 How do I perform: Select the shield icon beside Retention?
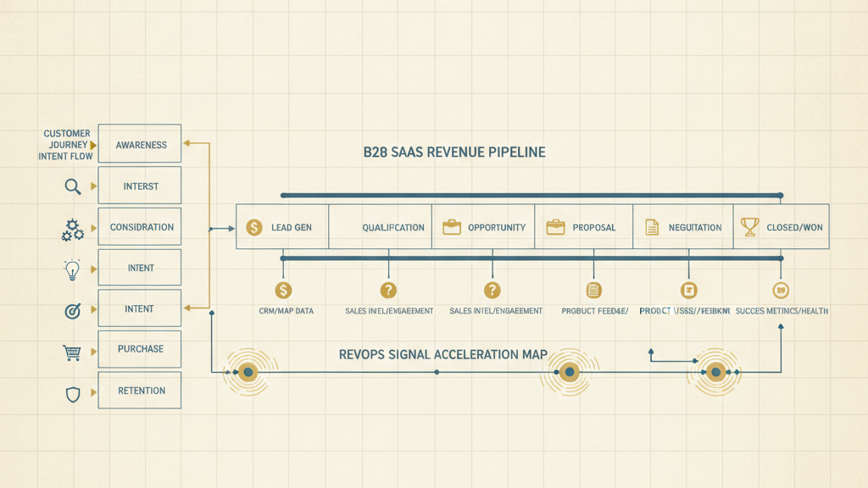(73, 394)
